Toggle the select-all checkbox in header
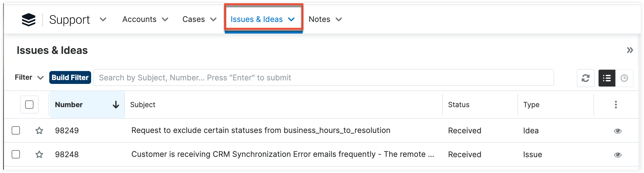Screen dimensions: 644x173 (x=29, y=105)
